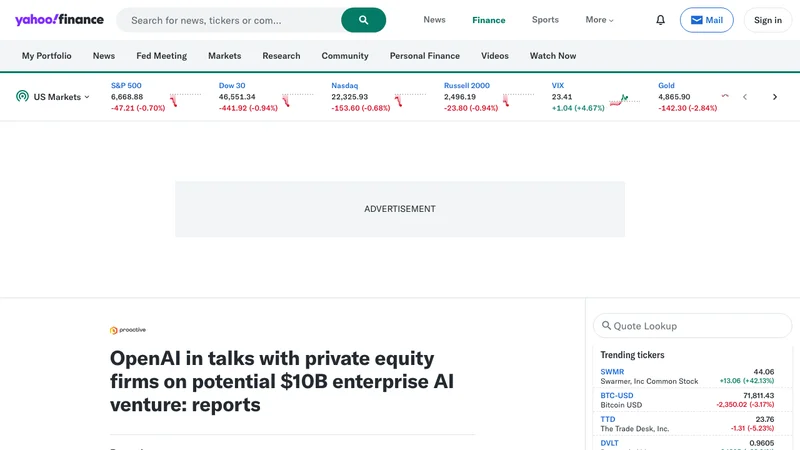The width and height of the screenshot is (800, 450).
Task: Click the OpenAI private equity article headline
Action: point(282,381)
